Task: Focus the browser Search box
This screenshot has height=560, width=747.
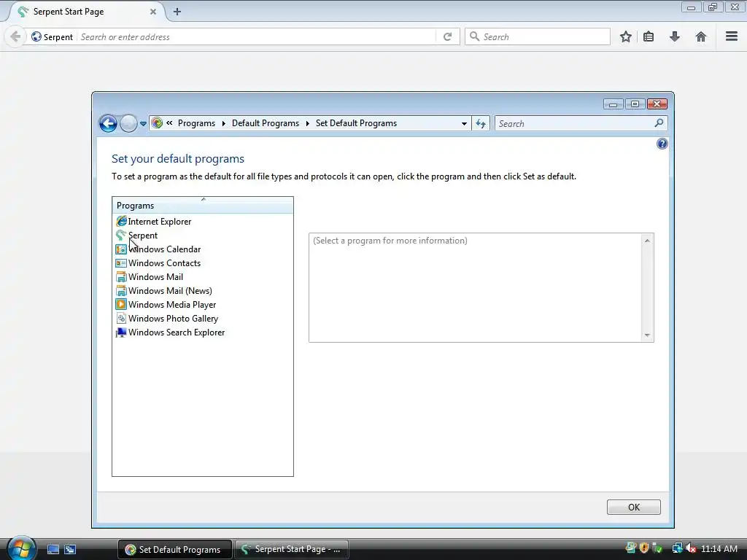Action: pyautogui.click(x=538, y=36)
